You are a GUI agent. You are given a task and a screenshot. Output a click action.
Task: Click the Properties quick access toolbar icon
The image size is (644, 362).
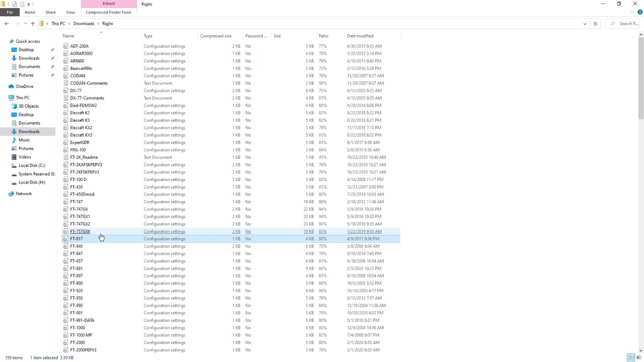[x=14, y=4]
